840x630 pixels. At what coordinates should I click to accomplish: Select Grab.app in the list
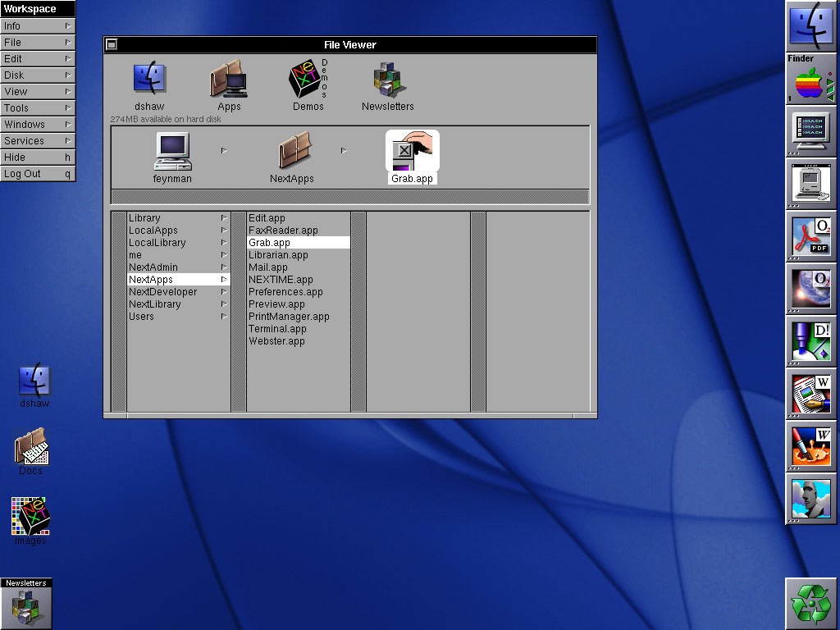(x=299, y=243)
